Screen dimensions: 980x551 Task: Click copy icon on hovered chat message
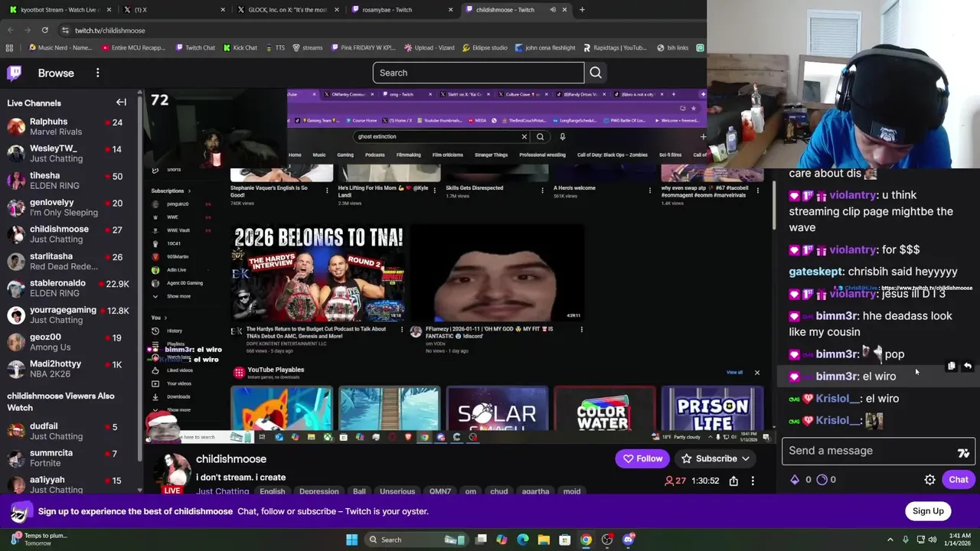tap(951, 367)
